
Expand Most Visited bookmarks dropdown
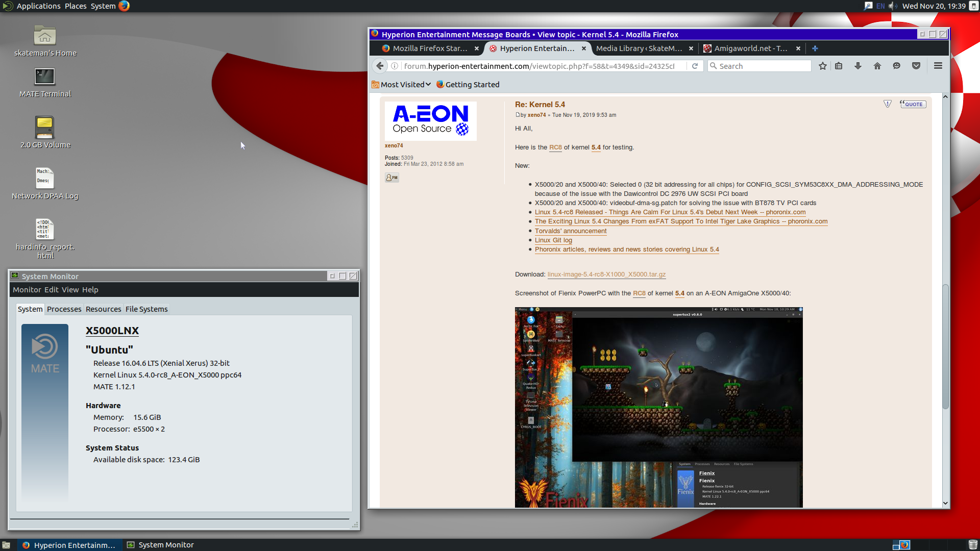pos(402,85)
